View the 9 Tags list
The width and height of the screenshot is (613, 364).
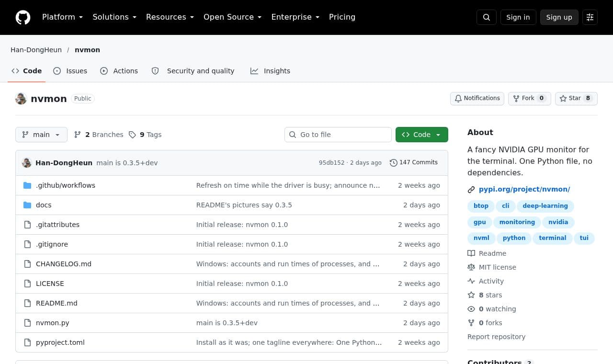[145, 135]
